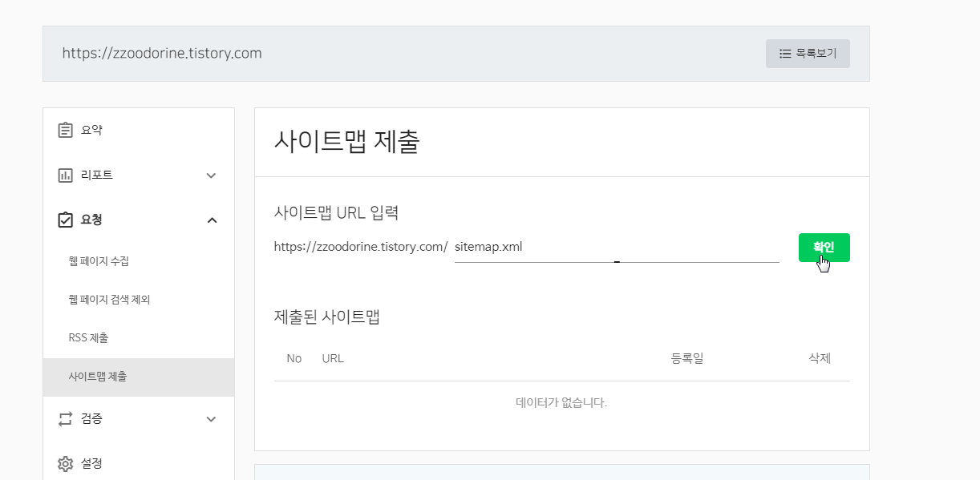This screenshot has width=980, height=480.
Task: Open the 설정 menu label
Action: [91, 463]
